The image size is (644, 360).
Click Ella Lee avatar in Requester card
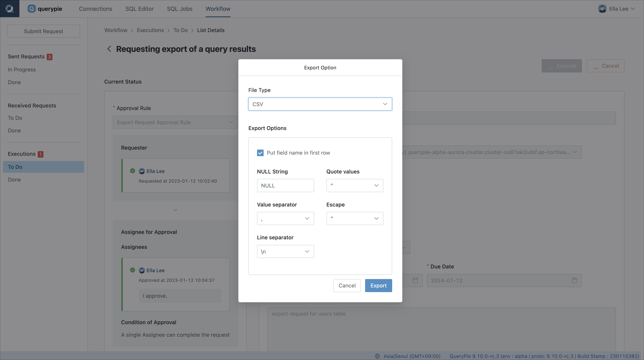pos(142,171)
